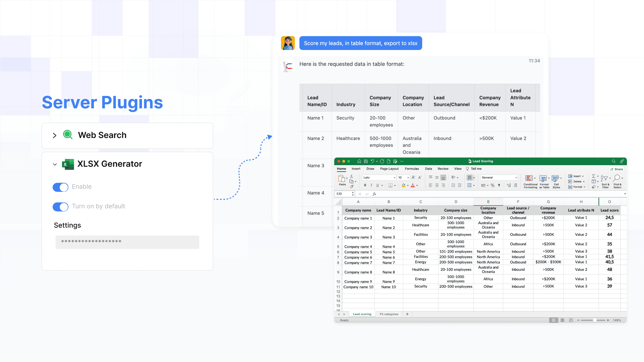Screen dimensions: 644x362
Task: Open the Lead scoring sheet tab
Action: click(x=362, y=314)
